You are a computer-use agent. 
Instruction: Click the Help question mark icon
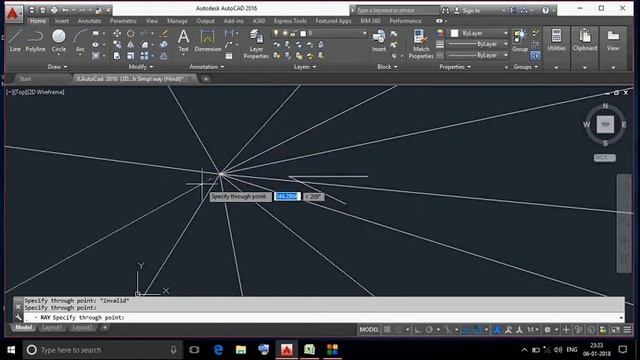tap(545, 10)
